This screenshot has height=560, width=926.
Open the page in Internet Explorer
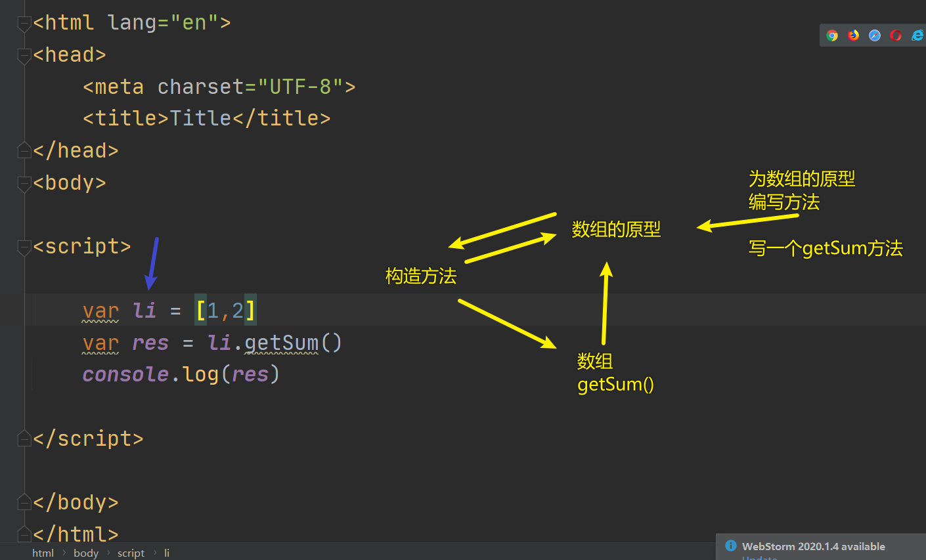click(917, 35)
